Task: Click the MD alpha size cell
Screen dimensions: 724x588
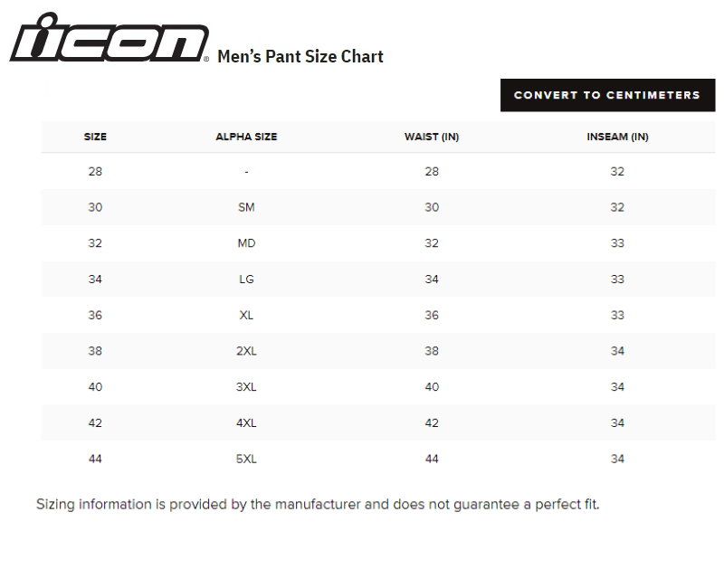Action: tap(246, 243)
